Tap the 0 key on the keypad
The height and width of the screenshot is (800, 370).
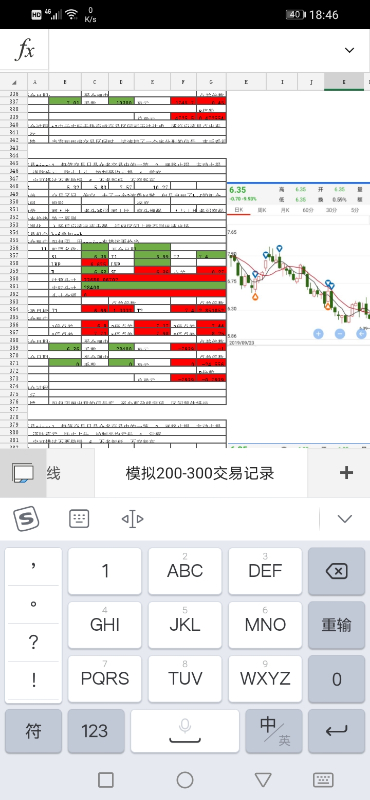(336, 679)
